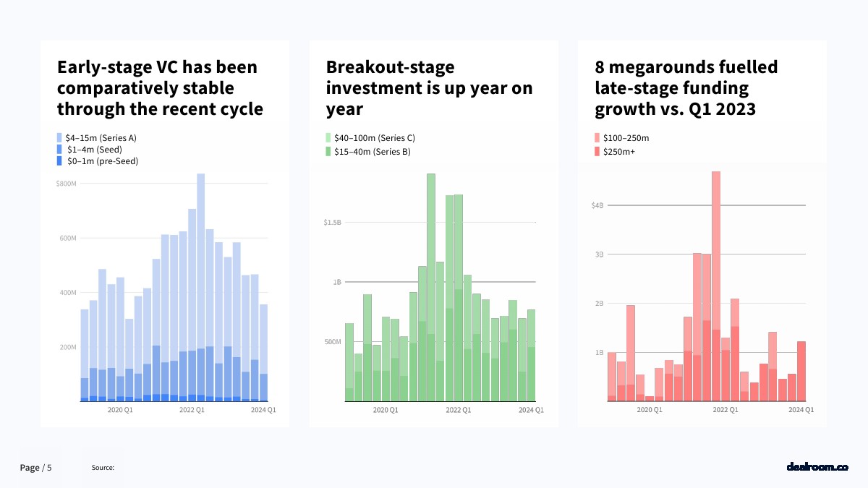868x488 pixels.
Task: Click the $100–250m legend color swatch
Action: pos(597,137)
